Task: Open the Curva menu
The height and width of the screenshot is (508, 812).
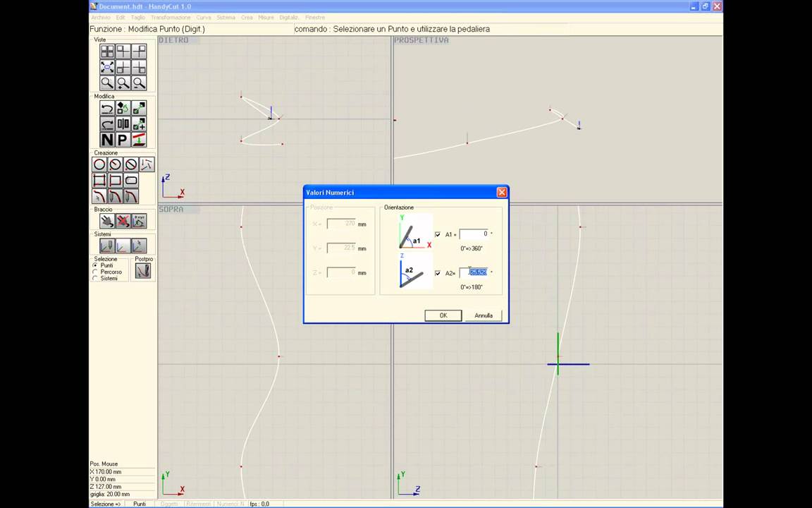Action: click(x=204, y=18)
